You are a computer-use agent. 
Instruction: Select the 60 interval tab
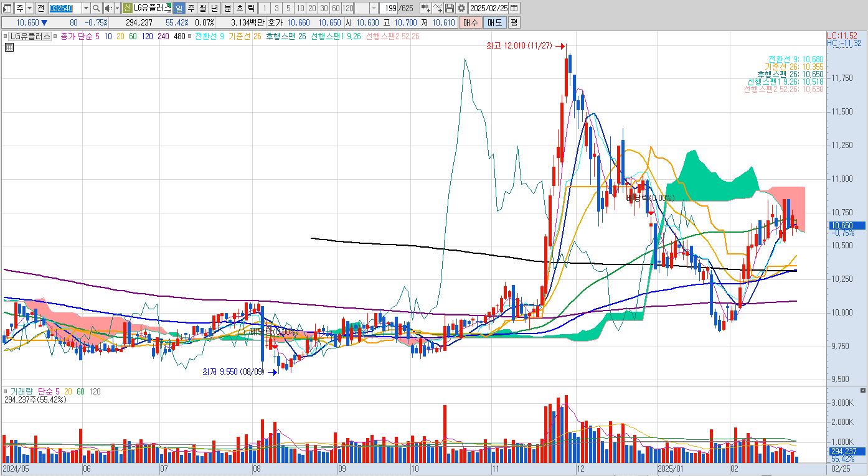(336, 8)
